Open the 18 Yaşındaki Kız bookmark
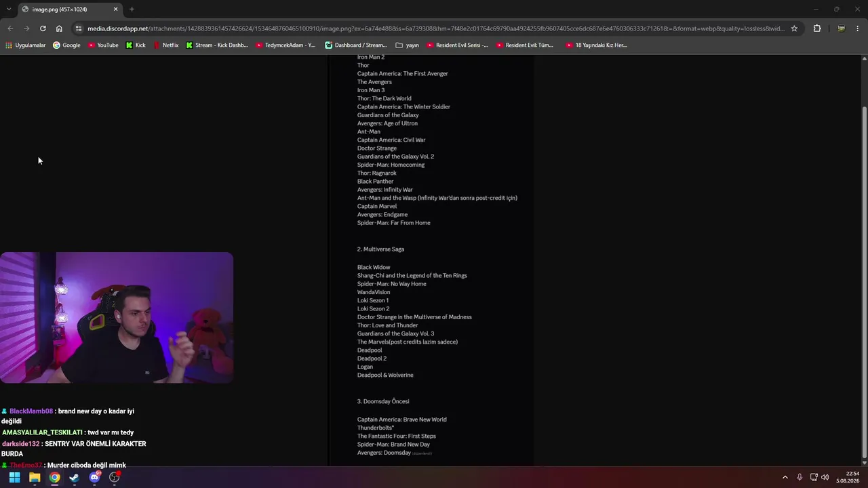Screen dimensions: 868x488 [x=597, y=45]
